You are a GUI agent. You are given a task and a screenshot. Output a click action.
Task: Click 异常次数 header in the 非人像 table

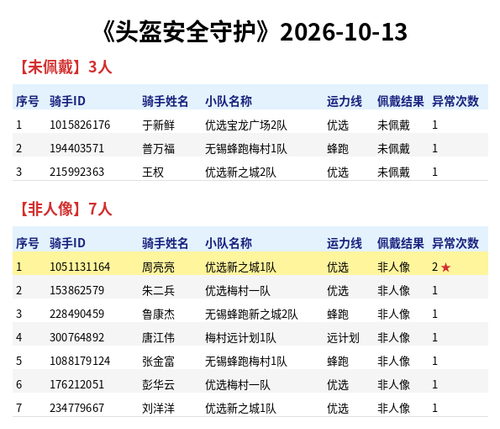tap(455, 243)
